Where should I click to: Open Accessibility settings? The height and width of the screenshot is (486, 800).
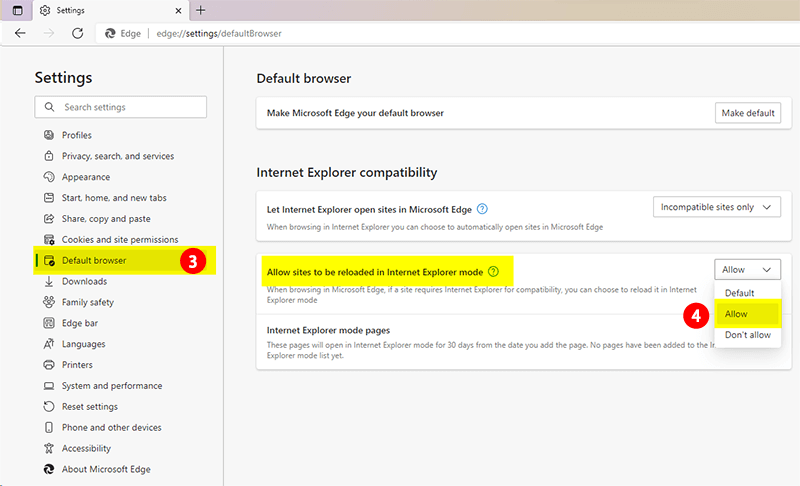pyautogui.click(x=86, y=449)
